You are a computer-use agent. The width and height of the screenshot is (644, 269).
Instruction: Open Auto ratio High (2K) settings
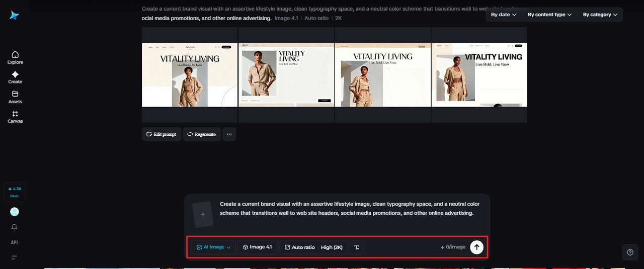[x=313, y=247]
